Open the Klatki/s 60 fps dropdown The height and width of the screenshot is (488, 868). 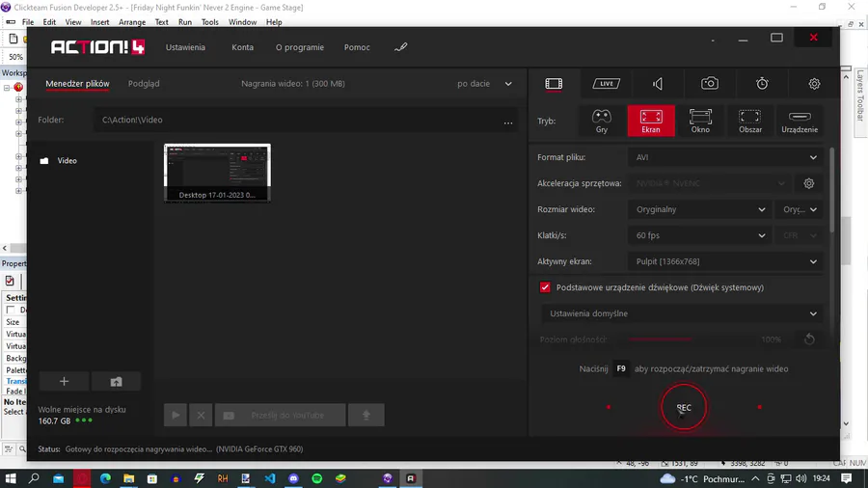click(700, 235)
